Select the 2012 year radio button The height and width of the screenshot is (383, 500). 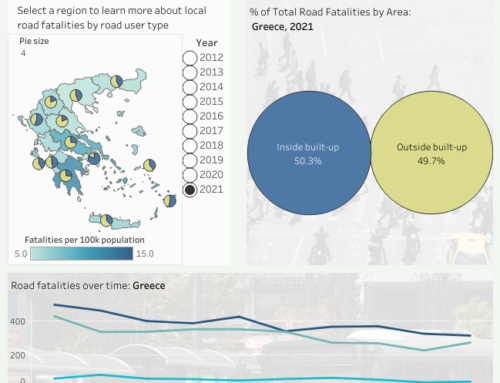coord(190,58)
